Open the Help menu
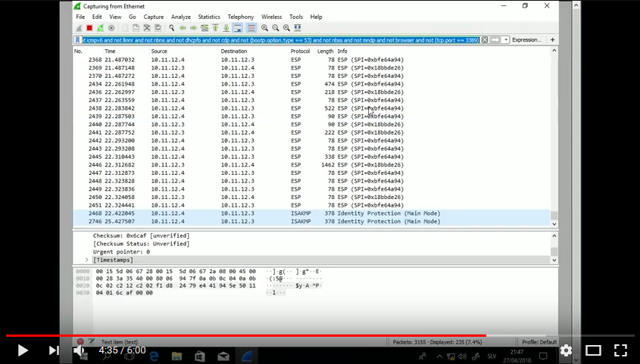Image resolution: width=640 pixels, height=364 pixels. [316, 17]
